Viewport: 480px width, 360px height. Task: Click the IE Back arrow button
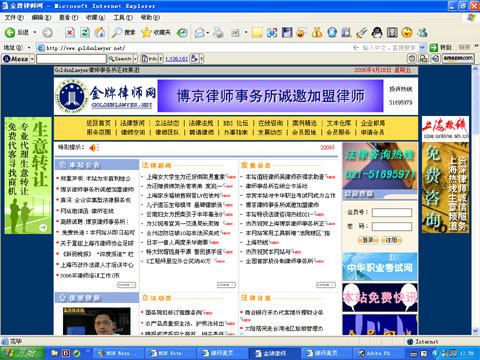pyautogui.click(x=10, y=32)
